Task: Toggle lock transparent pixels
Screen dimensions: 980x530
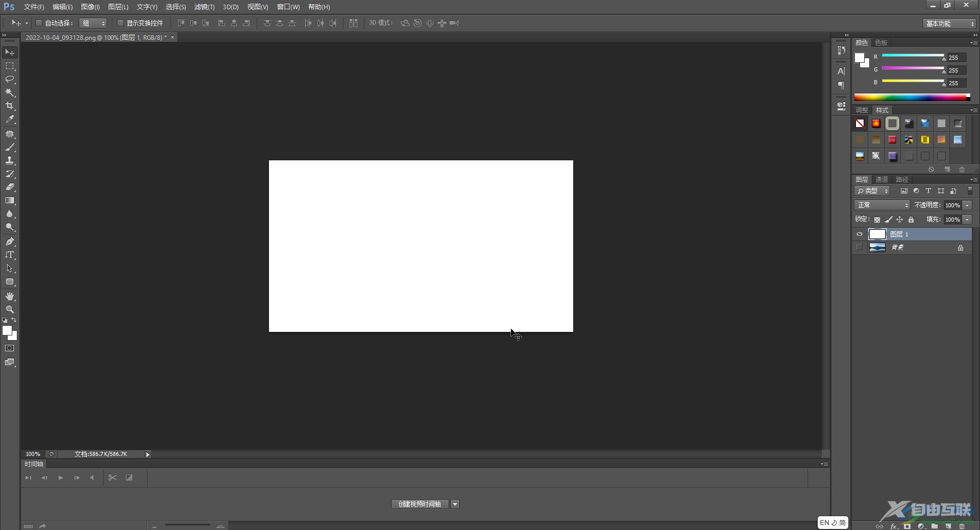Action: point(877,220)
